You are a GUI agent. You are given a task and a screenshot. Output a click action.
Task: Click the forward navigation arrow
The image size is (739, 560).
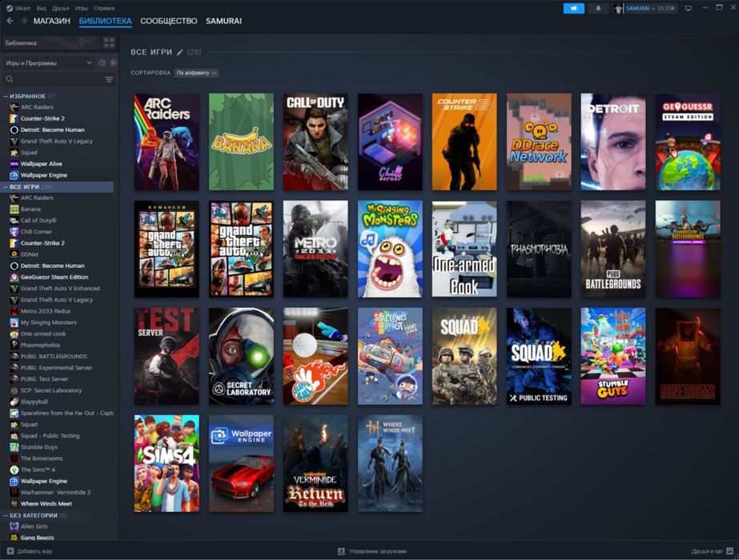click(x=23, y=21)
